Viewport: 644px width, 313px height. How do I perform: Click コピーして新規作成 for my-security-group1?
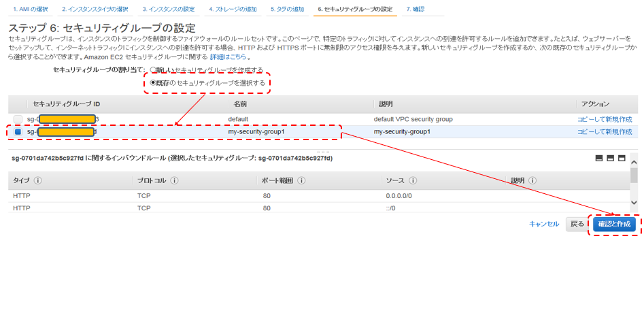pos(605,132)
